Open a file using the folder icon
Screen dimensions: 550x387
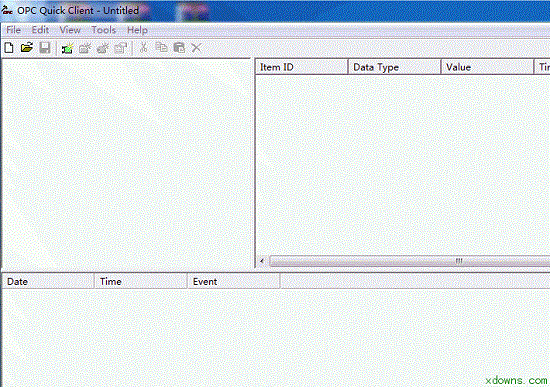click(x=27, y=48)
